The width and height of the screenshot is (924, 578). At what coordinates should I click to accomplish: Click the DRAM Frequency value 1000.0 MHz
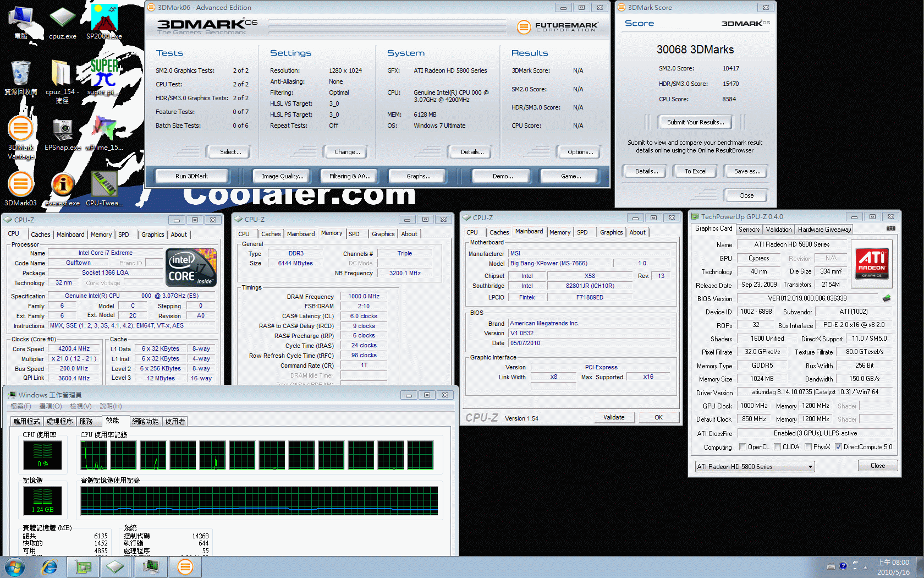point(364,296)
